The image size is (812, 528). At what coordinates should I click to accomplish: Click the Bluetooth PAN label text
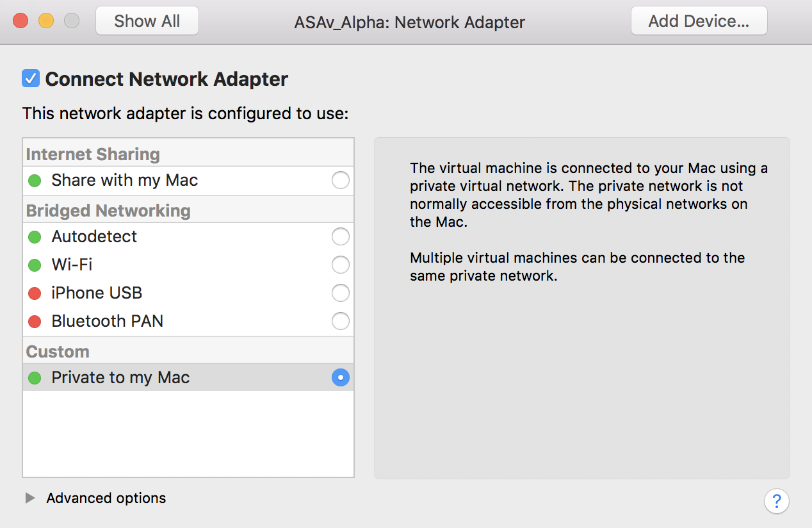click(108, 321)
